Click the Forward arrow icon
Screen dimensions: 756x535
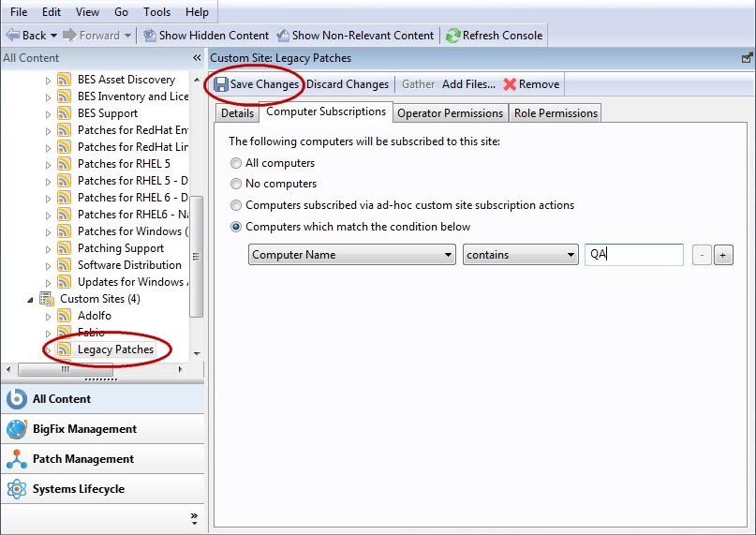click(x=69, y=36)
